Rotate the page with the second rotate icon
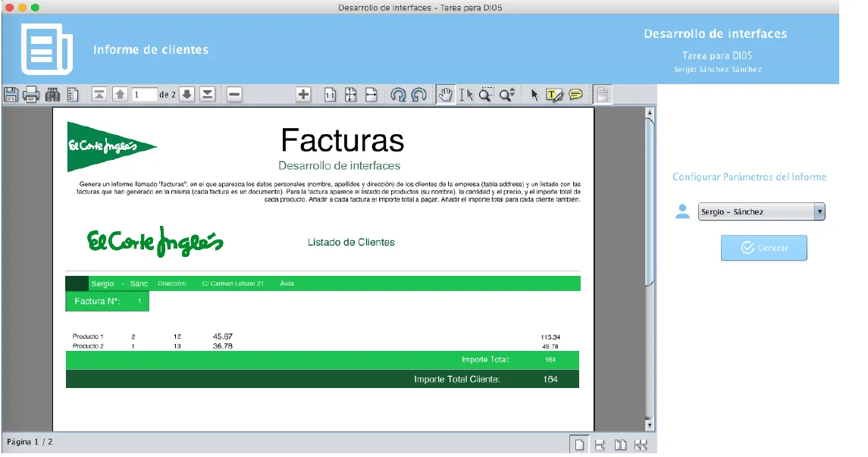 click(x=419, y=95)
